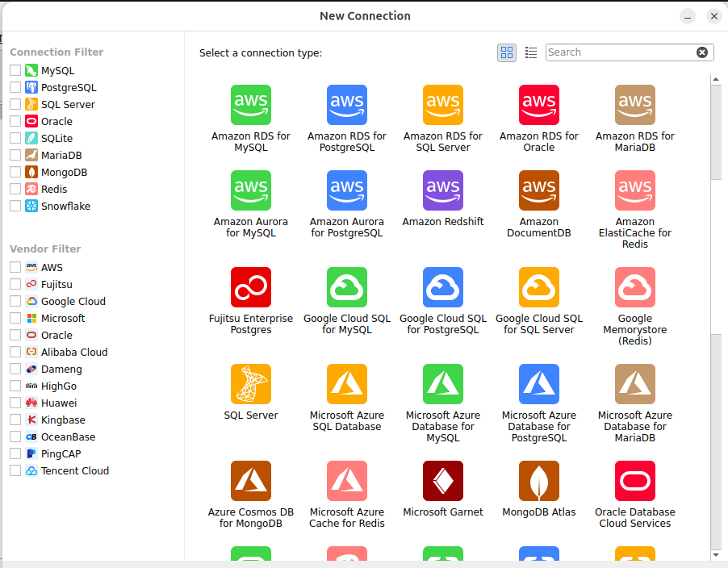Click the SQL Server connection icon
The image size is (728, 568).
[x=250, y=384]
